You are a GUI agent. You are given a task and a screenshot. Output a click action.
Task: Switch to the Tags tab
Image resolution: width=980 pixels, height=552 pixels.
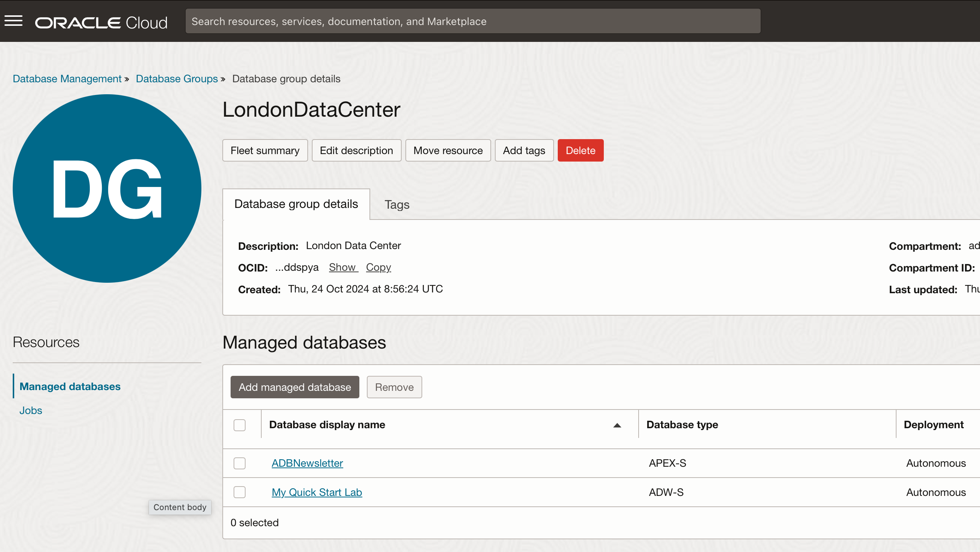click(x=397, y=205)
